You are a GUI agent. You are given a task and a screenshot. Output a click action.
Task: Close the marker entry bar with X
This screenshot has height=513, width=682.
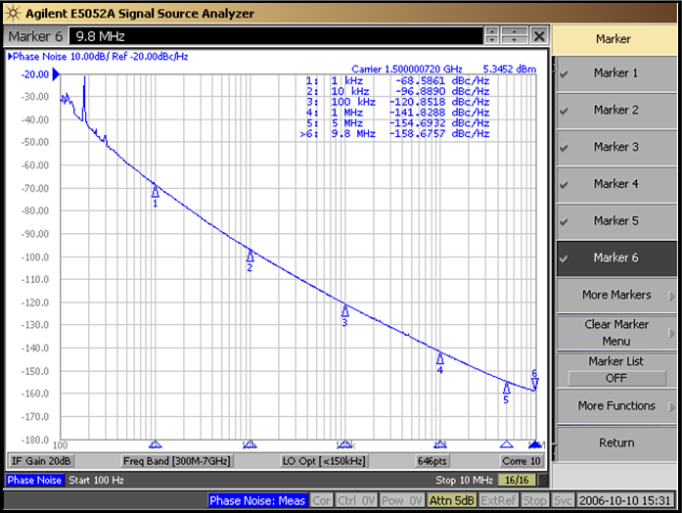pyautogui.click(x=539, y=36)
